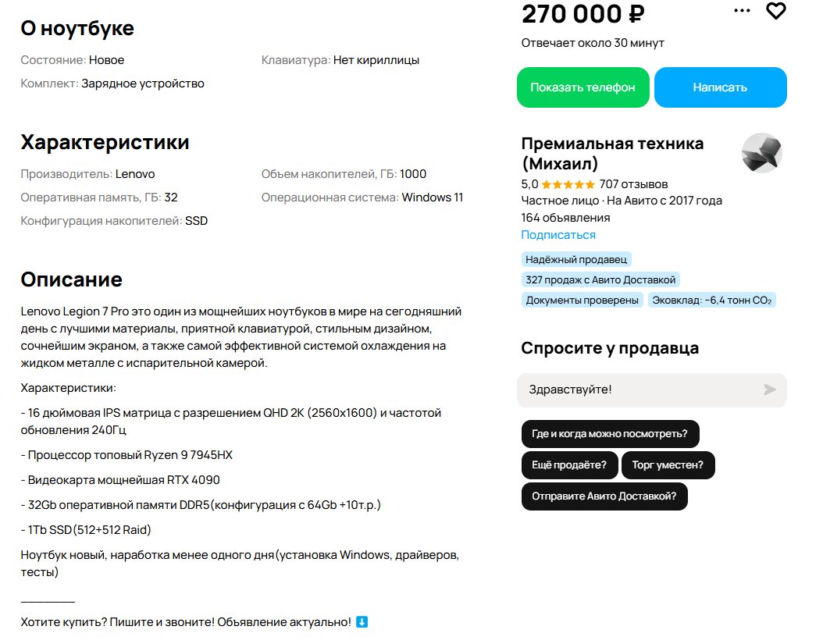Open the three-dots more options menu

point(742,10)
